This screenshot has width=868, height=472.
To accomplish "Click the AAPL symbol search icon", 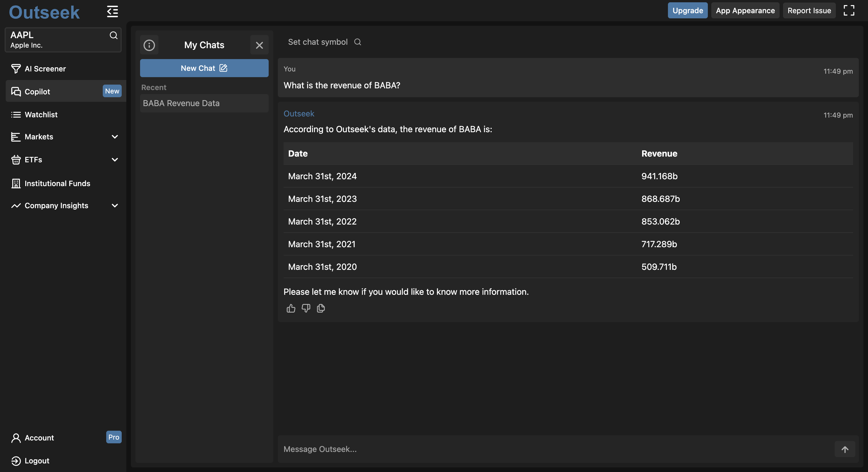I will pyautogui.click(x=114, y=35).
